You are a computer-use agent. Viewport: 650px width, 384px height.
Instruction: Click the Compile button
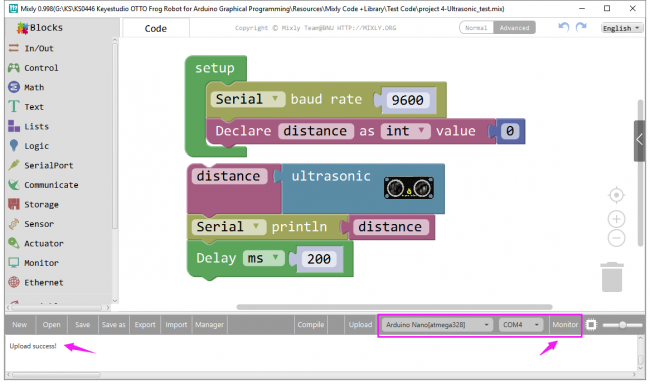[310, 325]
